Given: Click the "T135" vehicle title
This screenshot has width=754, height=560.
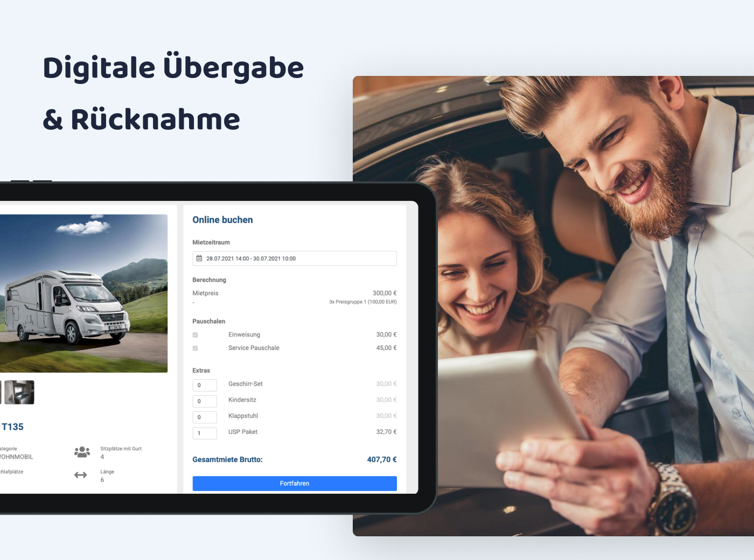Looking at the screenshot, I should coord(12,427).
